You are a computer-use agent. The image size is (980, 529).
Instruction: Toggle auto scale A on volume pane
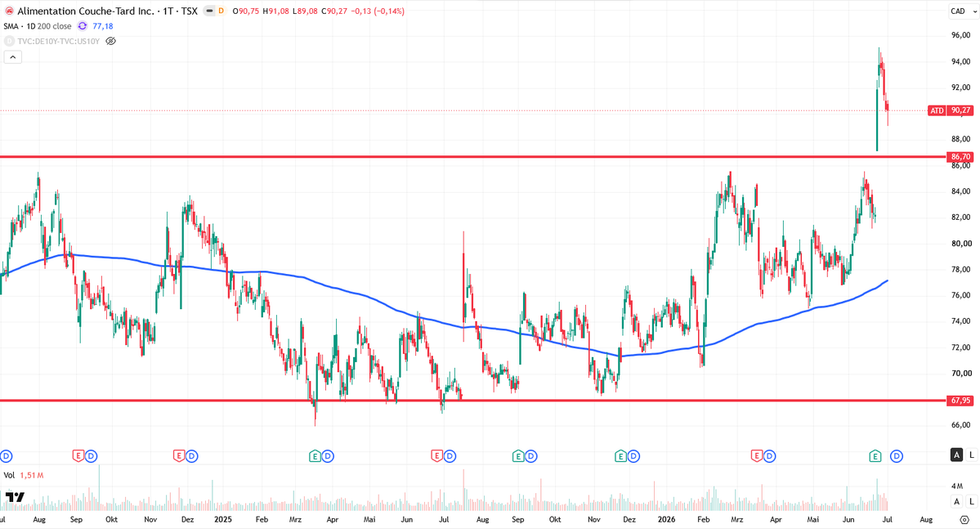pos(956,501)
